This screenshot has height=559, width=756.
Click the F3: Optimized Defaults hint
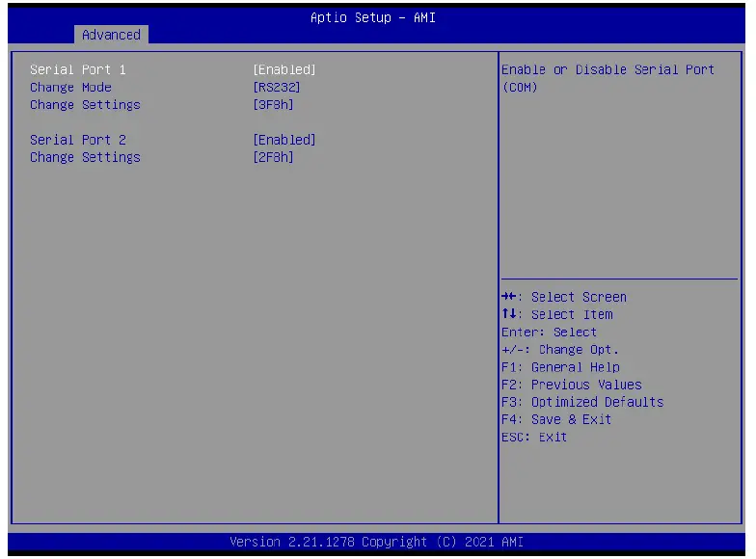click(x=582, y=403)
